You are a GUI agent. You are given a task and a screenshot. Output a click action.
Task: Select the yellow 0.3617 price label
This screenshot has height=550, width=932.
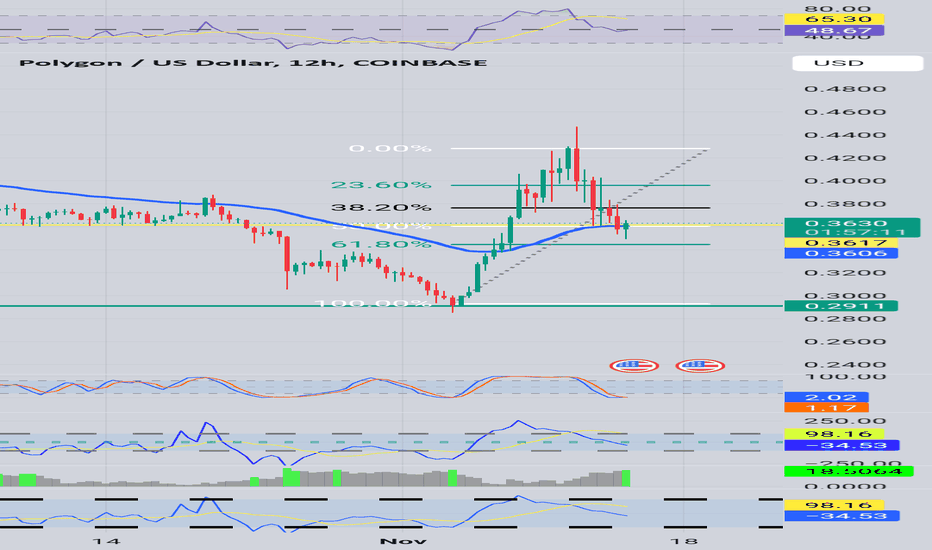tap(841, 243)
